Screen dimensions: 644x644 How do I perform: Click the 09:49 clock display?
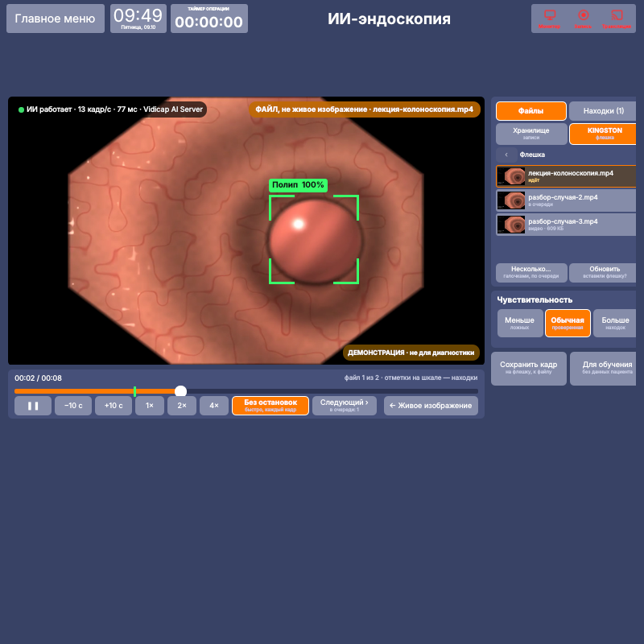138,19
